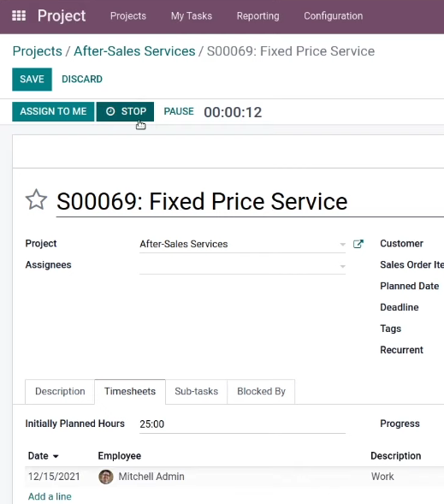444x504 pixels.
Task: Discard changes to the task
Action: click(82, 79)
